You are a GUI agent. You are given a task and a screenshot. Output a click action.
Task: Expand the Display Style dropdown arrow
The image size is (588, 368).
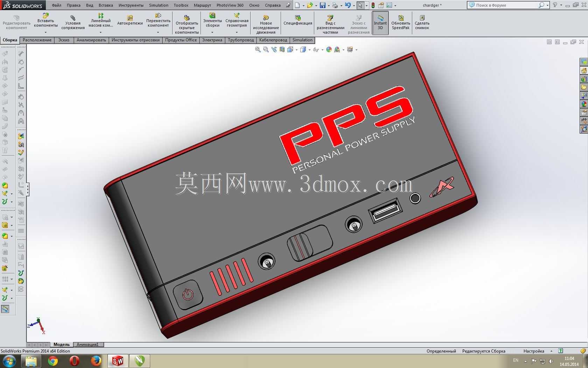coord(309,50)
